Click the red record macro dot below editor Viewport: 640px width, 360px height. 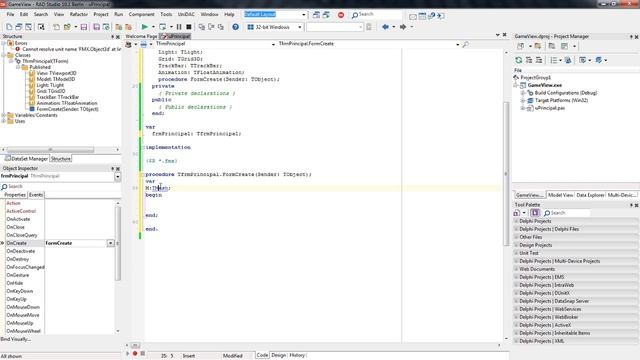[x=135, y=353]
